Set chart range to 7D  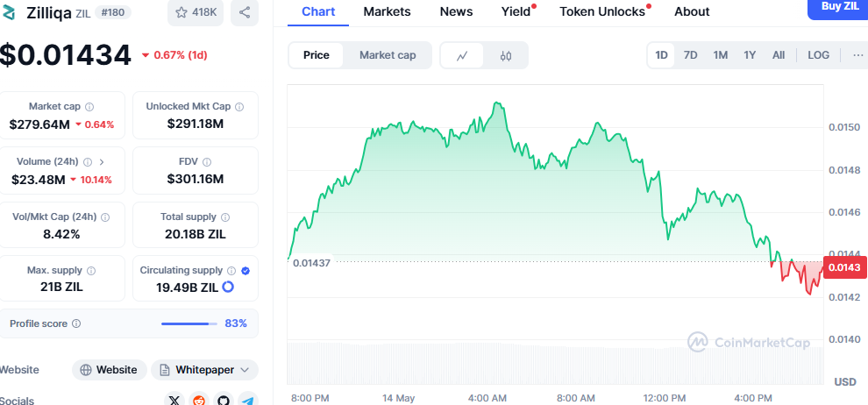(x=690, y=54)
